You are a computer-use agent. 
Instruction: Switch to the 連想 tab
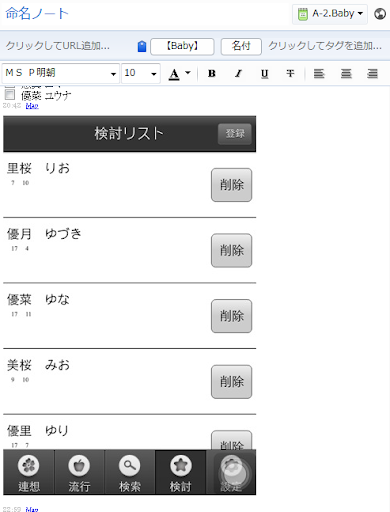29,472
